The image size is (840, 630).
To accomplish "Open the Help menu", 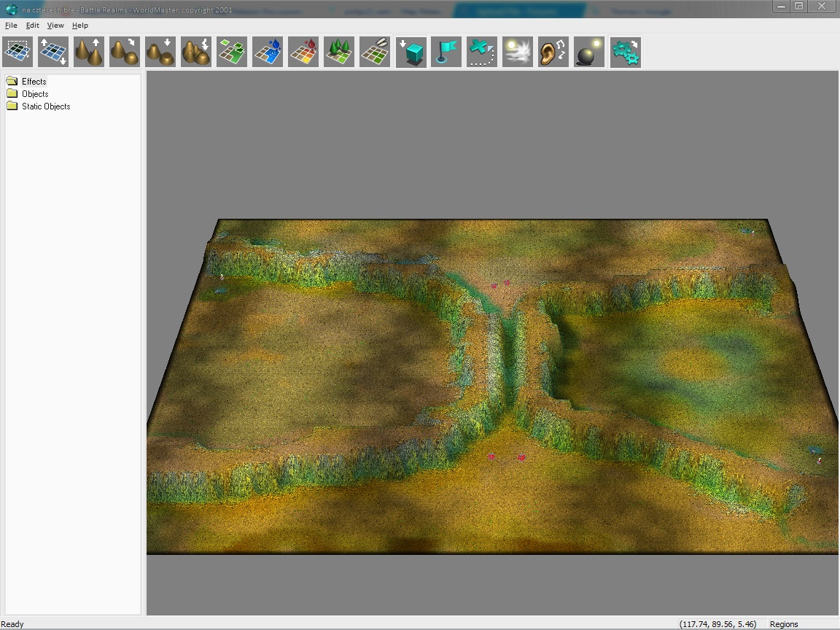I will [79, 26].
